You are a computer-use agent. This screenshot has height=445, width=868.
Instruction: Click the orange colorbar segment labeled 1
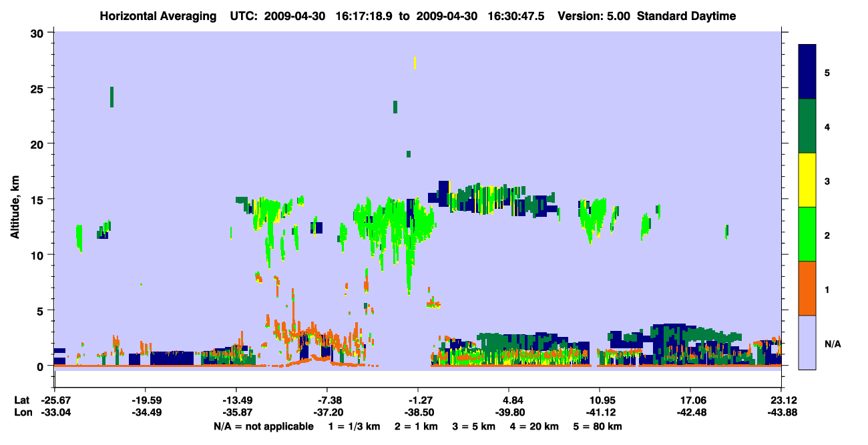pos(807,288)
